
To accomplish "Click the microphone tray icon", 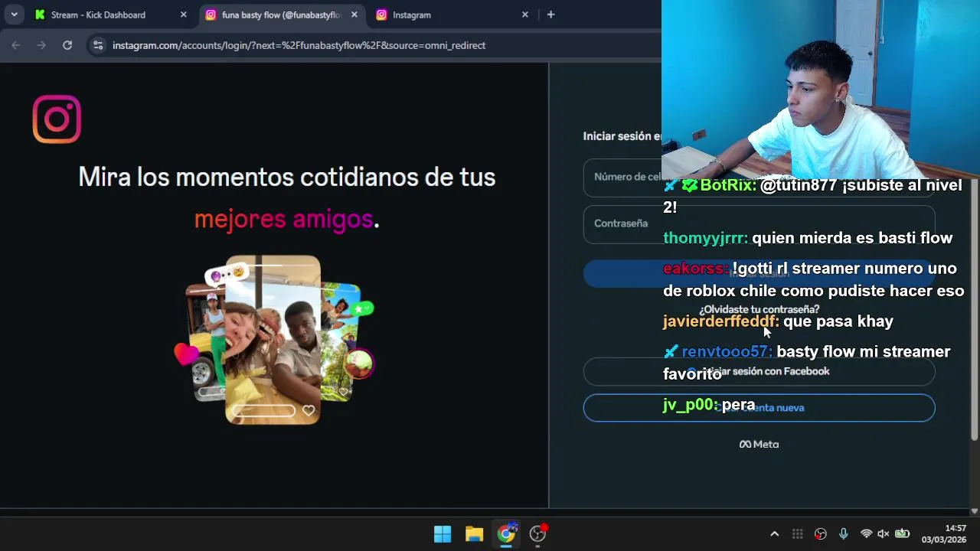I will tap(843, 534).
